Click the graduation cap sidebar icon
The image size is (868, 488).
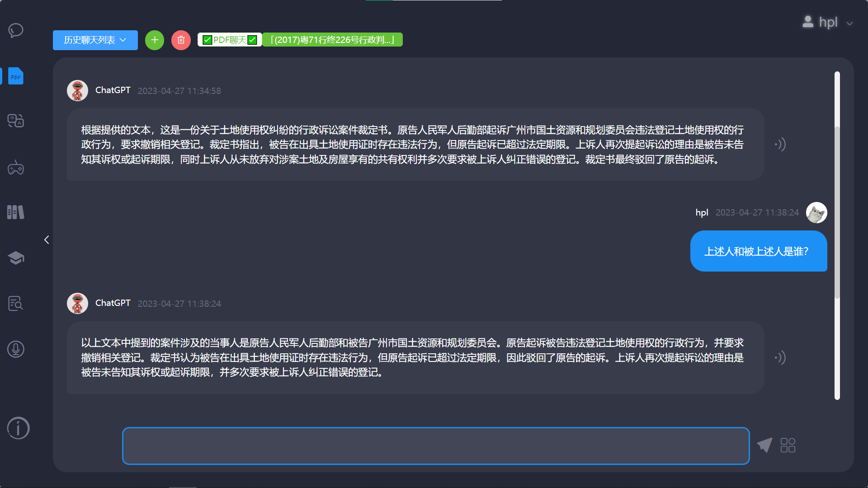pyautogui.click(x=16, y=258)
